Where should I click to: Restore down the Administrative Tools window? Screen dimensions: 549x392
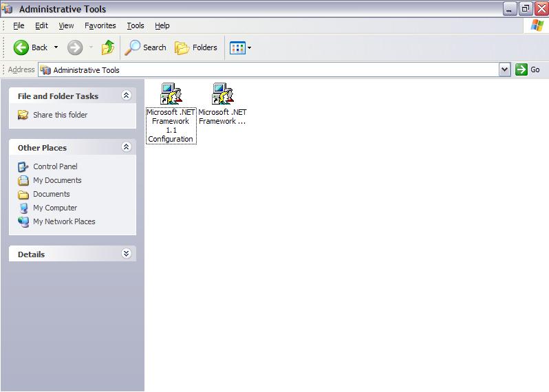[x=526, y=9]
